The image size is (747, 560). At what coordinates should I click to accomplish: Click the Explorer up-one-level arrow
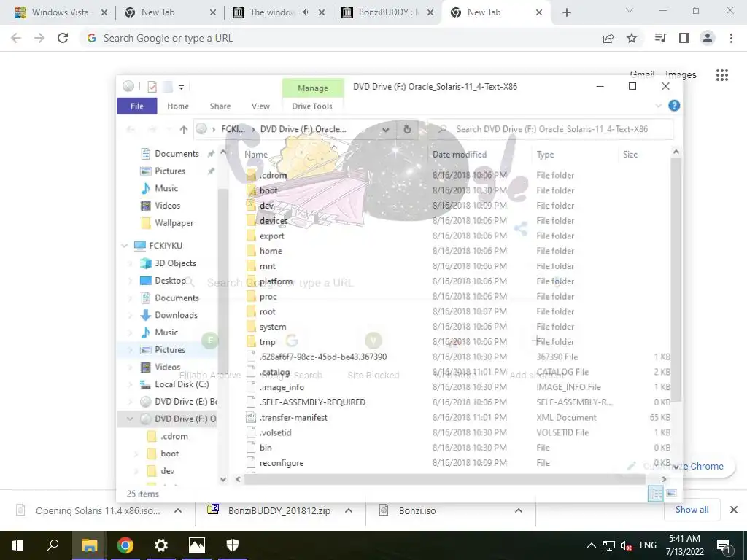[183, 129]
